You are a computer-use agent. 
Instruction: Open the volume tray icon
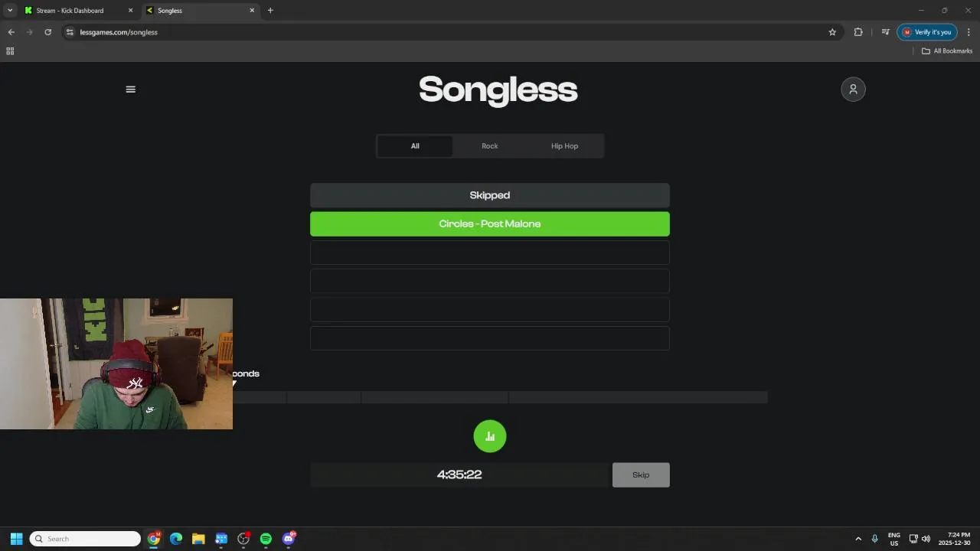tap(926, 539)
